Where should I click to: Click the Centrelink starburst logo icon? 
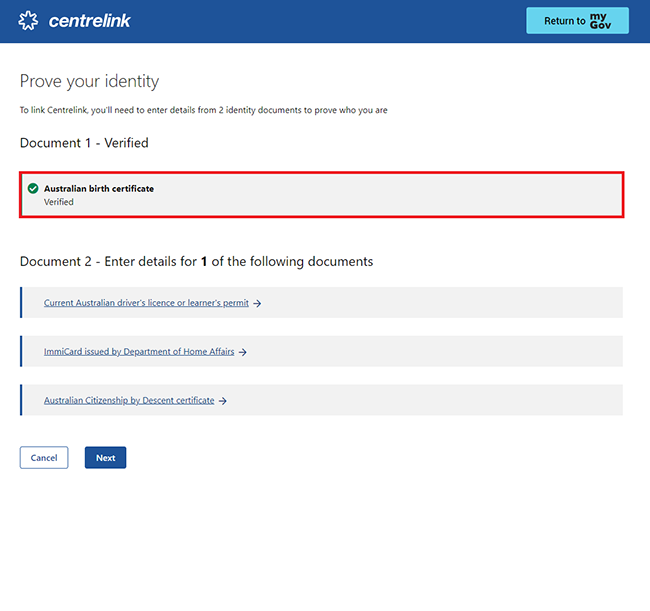pos(31,21)
